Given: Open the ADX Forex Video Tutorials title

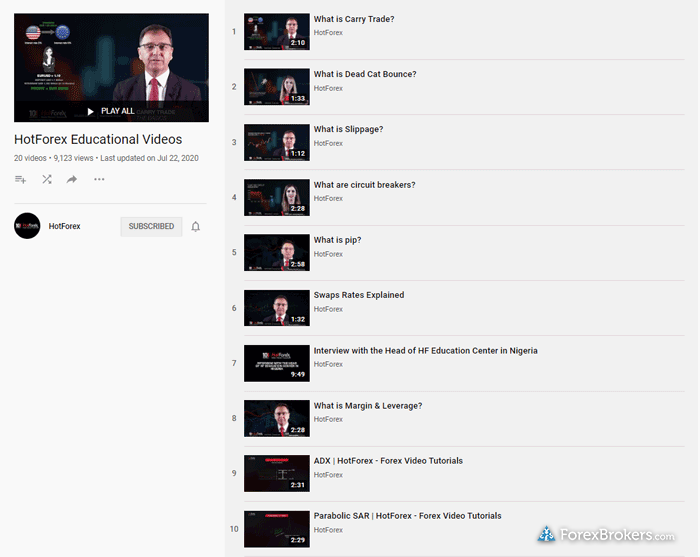Looking at the screenshot, I should 388,461.
